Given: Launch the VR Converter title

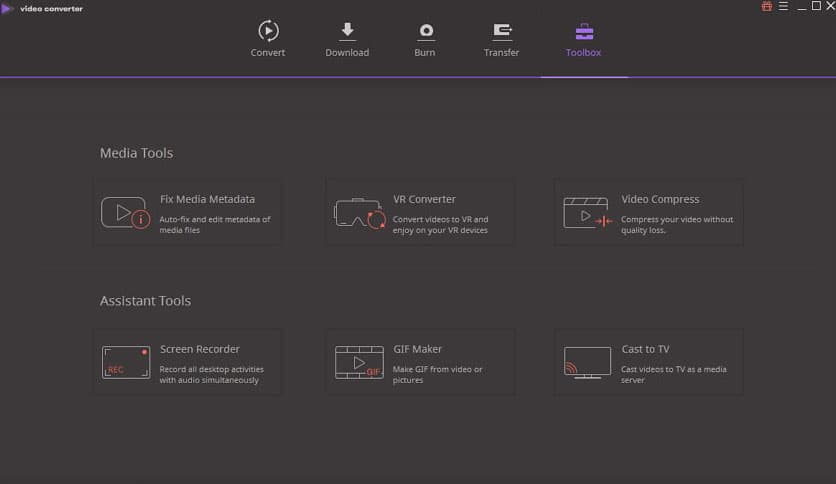Looking at the screenshot, I should coord(424,199).
